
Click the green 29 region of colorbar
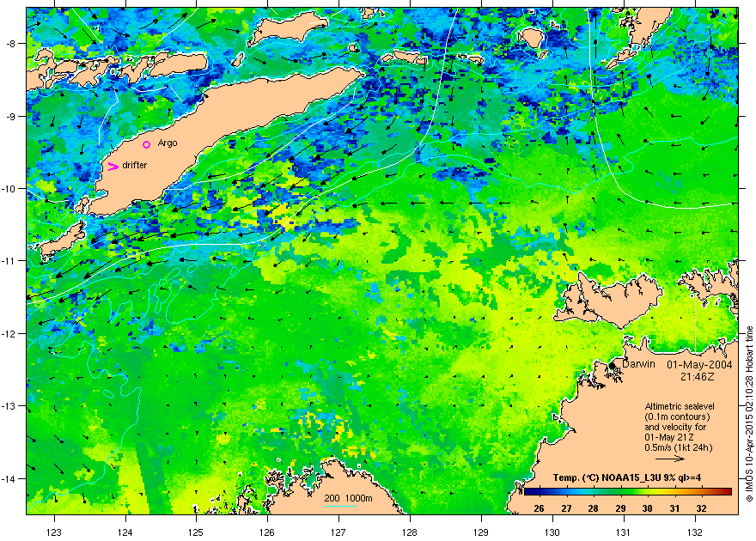tap(620, 492)
